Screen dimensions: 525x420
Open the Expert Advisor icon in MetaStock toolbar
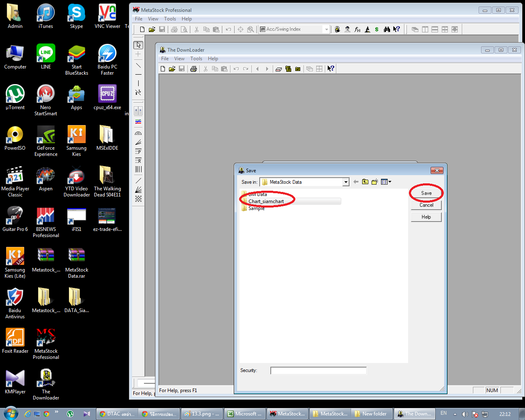(x=337, y=30)
